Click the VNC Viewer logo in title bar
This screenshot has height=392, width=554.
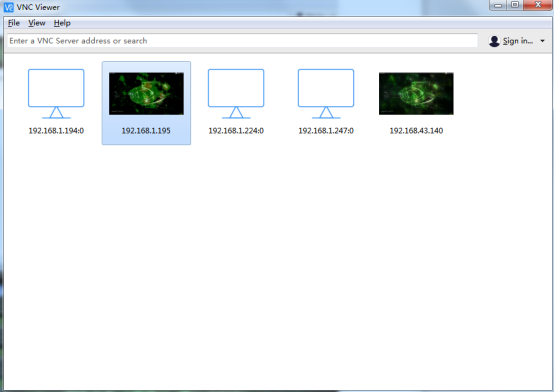point(8,7)
